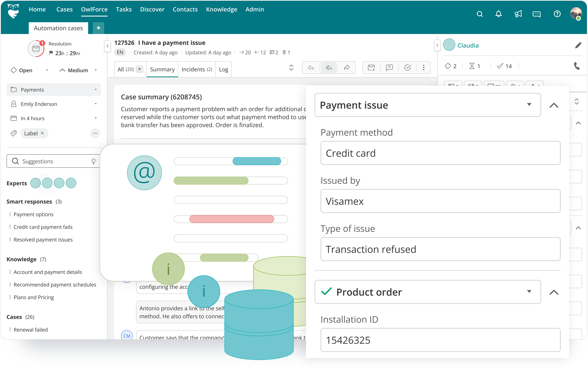Open the messaging chat bubble icon
The image size is (588, 390).
tap(536, 14)
